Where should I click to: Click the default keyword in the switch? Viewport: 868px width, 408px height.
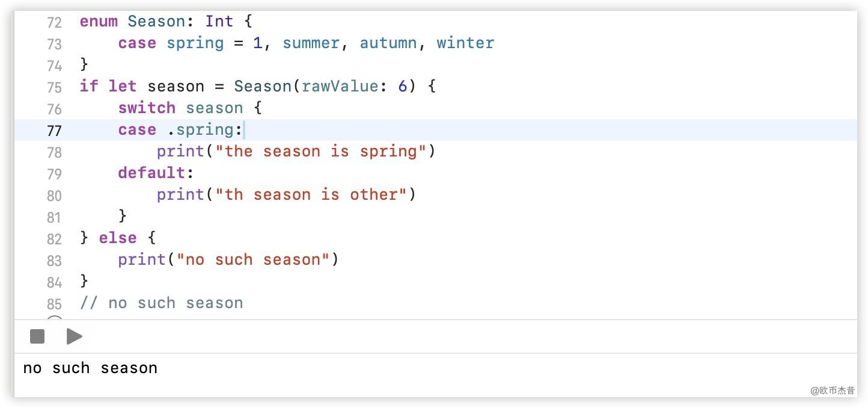(151, 173)
